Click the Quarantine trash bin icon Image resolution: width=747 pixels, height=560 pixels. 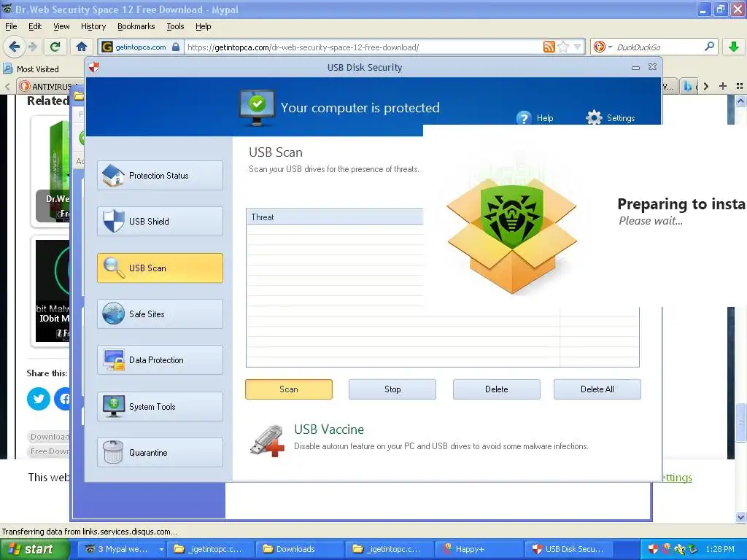(x=113, y=452)
